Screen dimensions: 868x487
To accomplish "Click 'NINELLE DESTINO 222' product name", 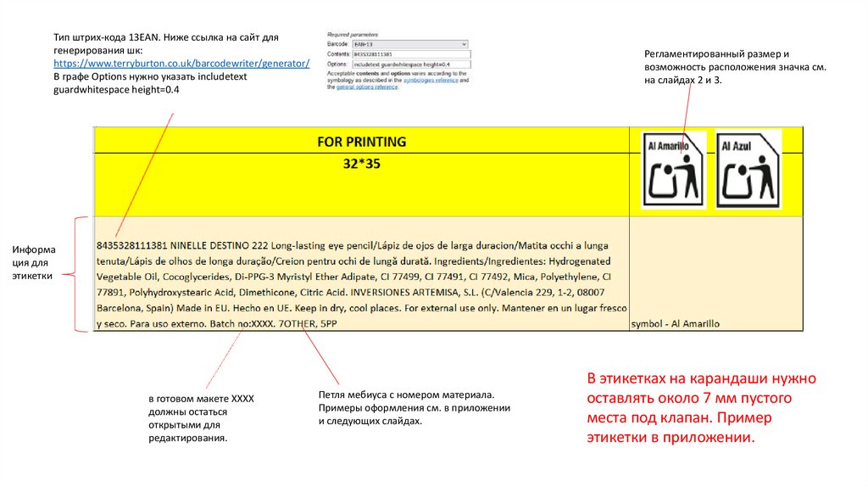I will (x=220, y=245).
